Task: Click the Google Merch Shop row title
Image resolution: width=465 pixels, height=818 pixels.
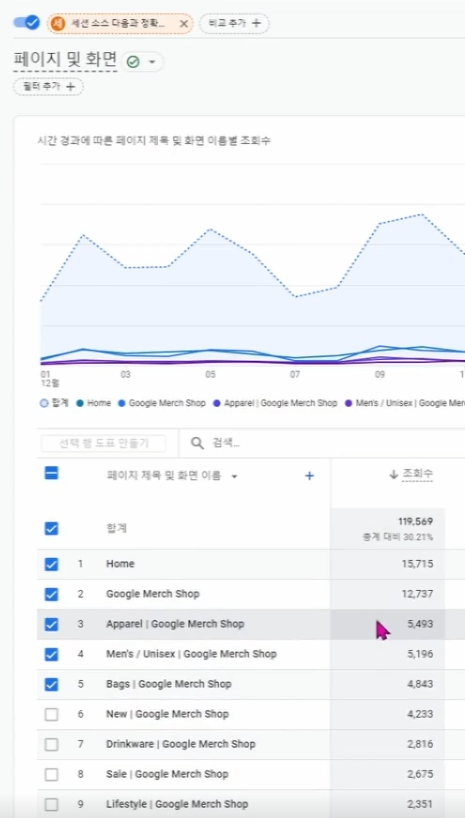Action: click(x=152, y=594)
